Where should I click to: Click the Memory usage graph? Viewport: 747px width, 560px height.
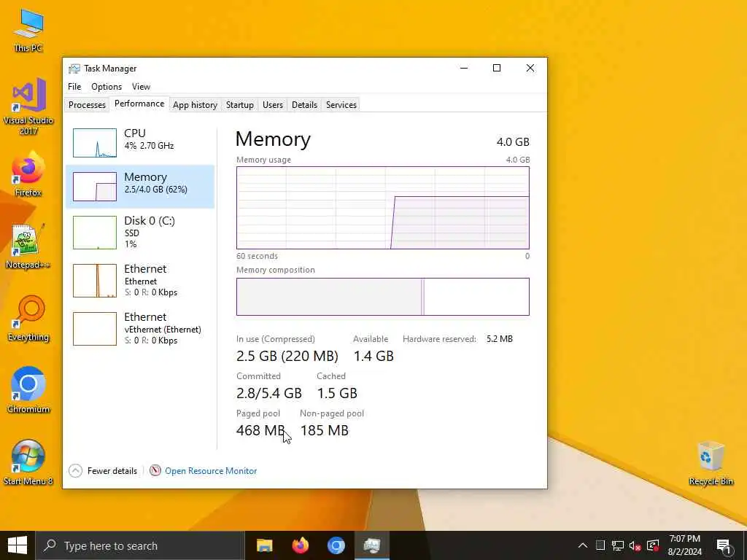click(x=382, y=208)
